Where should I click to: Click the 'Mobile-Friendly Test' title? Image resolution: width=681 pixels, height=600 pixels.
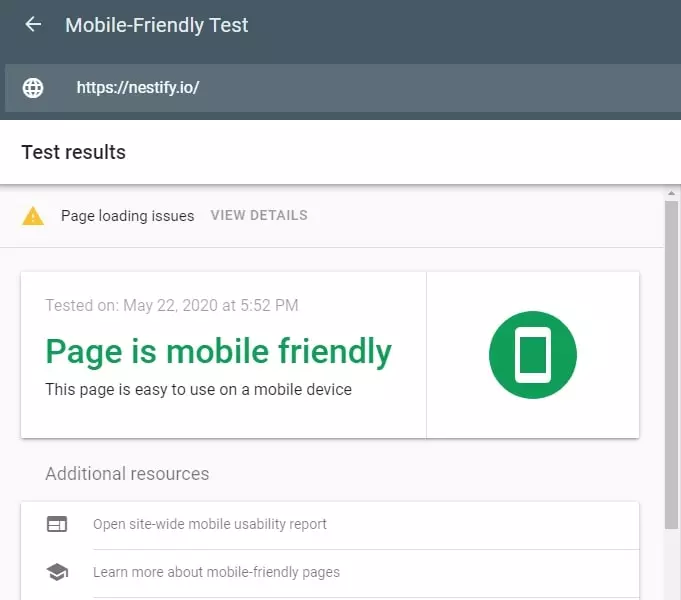(157, 25)
